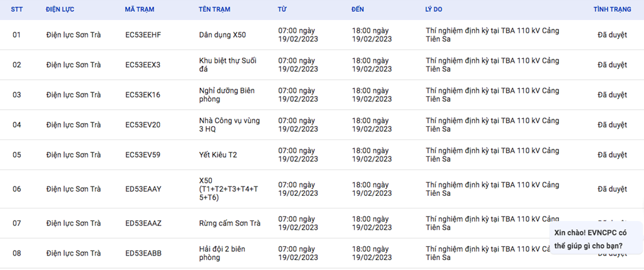The image size is (644, 270).
Task: Click the reason text in row 03
Action: click(x=492, y=95)
